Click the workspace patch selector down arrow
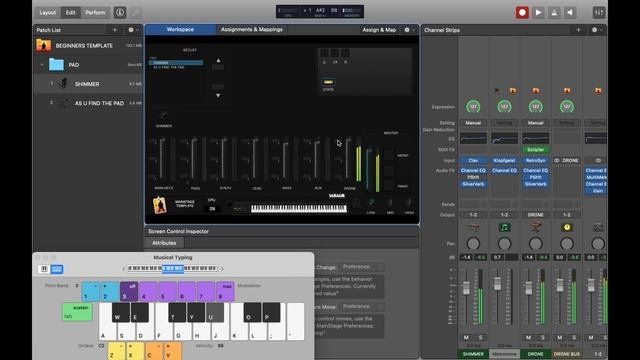 click(218, 95)
